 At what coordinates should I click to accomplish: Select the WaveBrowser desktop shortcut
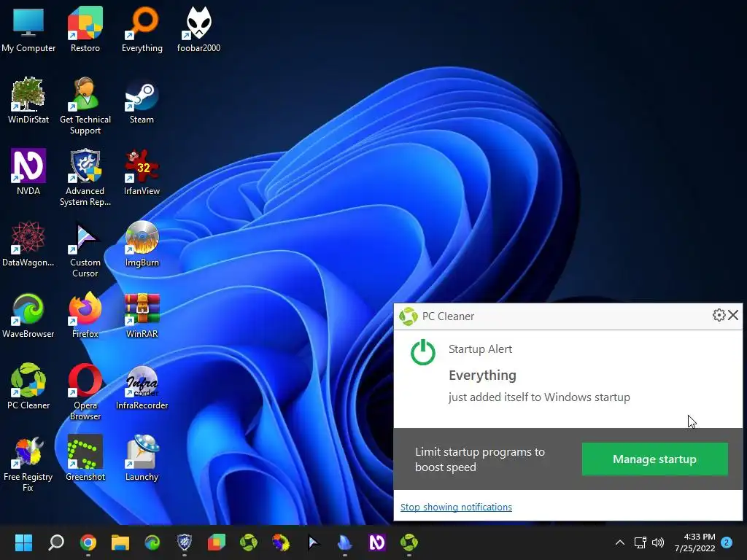[28, 315]
